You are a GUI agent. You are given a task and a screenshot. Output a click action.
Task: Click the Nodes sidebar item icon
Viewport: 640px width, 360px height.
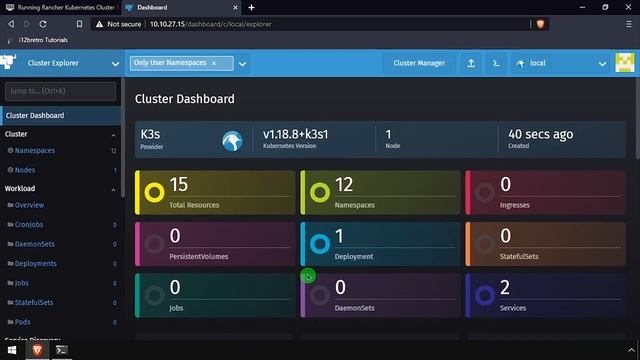[10, 170]
